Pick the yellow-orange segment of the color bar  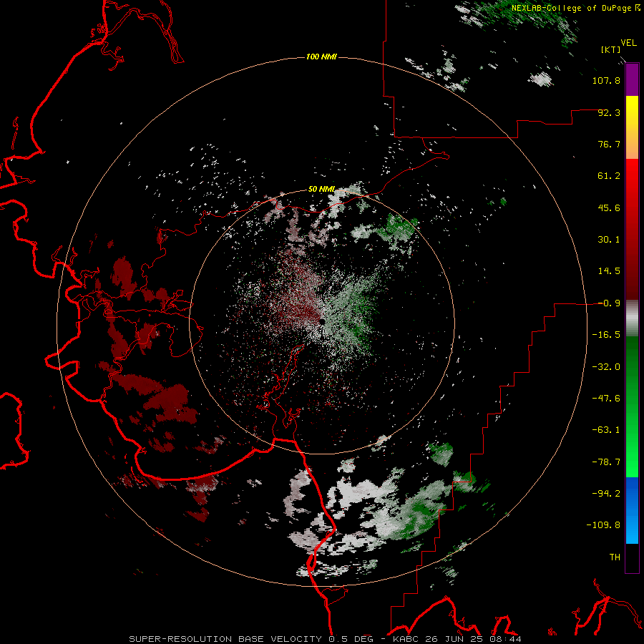point(632,127)
